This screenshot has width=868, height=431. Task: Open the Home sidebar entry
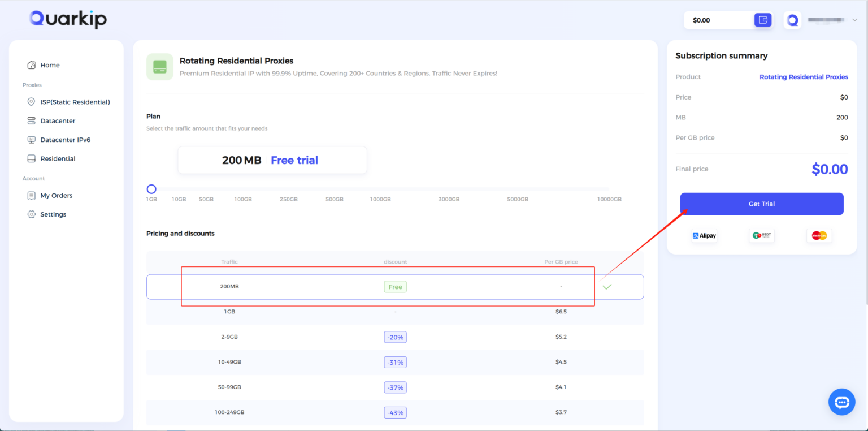tap(50, 65)
